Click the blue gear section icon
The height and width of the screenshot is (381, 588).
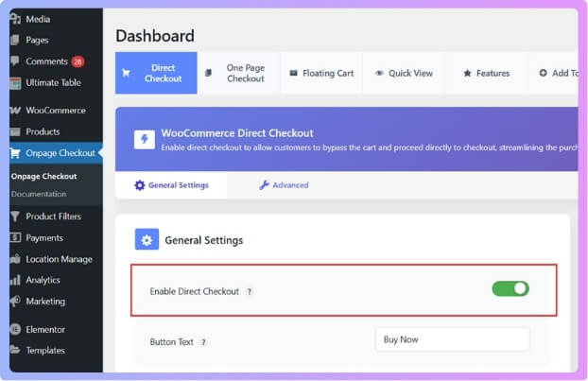pos(147,239)
